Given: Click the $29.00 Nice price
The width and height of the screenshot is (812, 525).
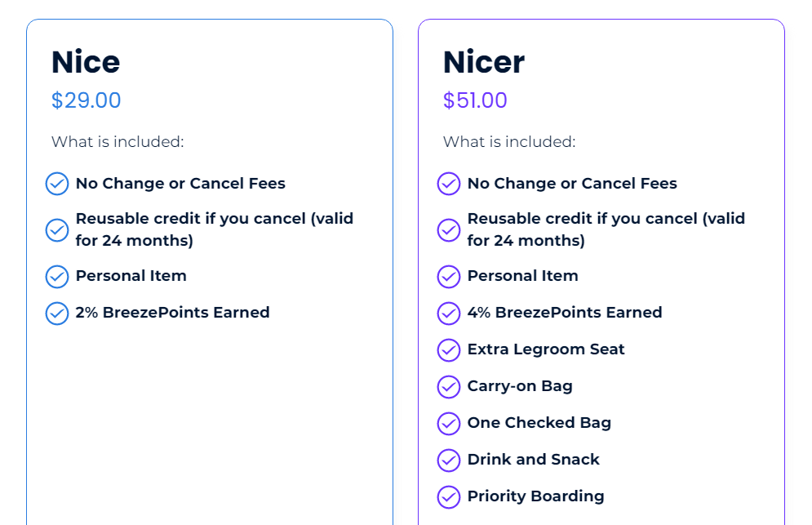Looking at the screenshot, I should point(86,100).
